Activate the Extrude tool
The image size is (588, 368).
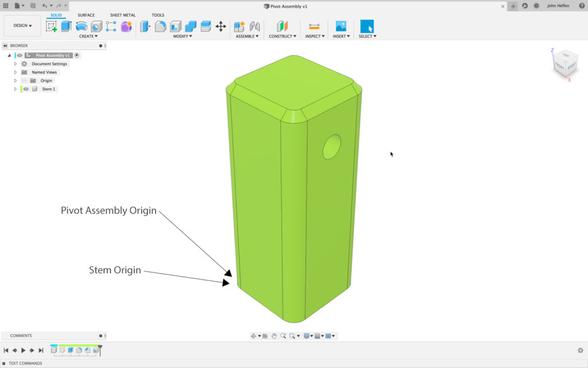(x=65, y=26)
